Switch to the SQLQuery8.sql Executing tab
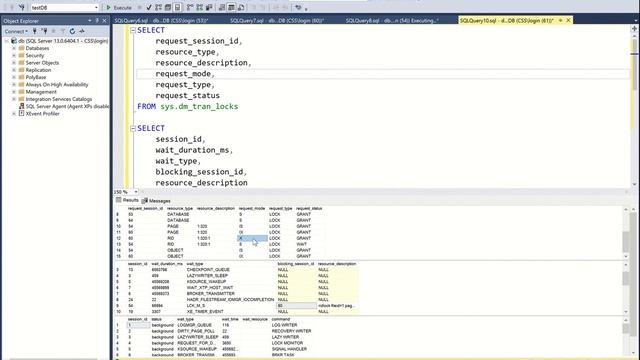Viewport: 640px width, 360px height. tap(392, 20)
